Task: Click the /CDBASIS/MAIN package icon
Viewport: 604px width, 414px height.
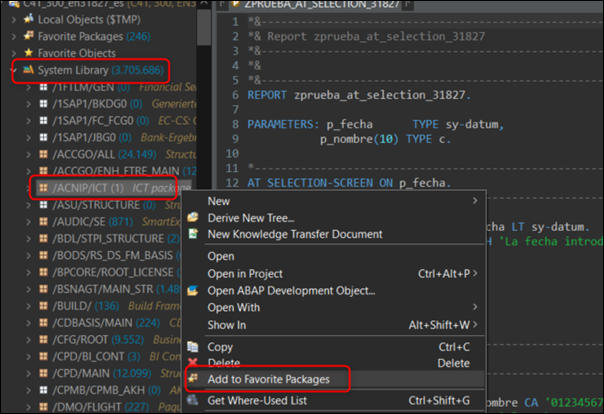Action: [44, 323]
